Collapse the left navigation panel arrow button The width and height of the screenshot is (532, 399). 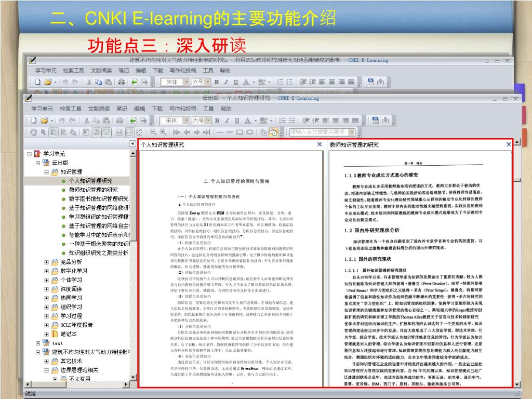(132, 144)
